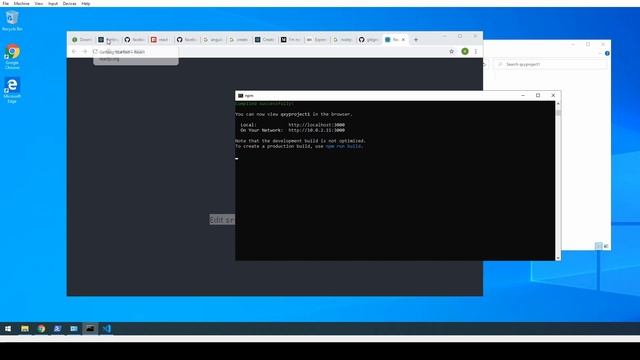This screenshot has height=360, width=640.
Task: Click the npm run build text in terminal
Action: [x=343, y=146]
